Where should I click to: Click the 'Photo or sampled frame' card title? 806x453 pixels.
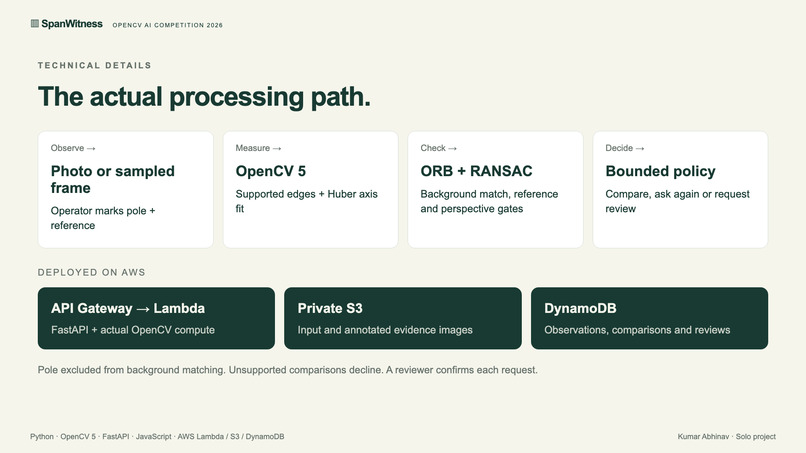coord(113,179)
